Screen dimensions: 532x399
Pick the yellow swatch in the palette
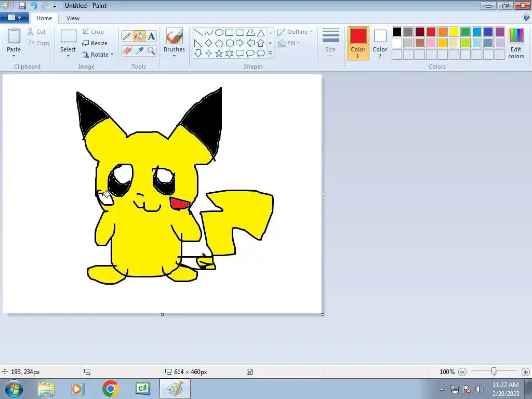(x=454, y=32)
